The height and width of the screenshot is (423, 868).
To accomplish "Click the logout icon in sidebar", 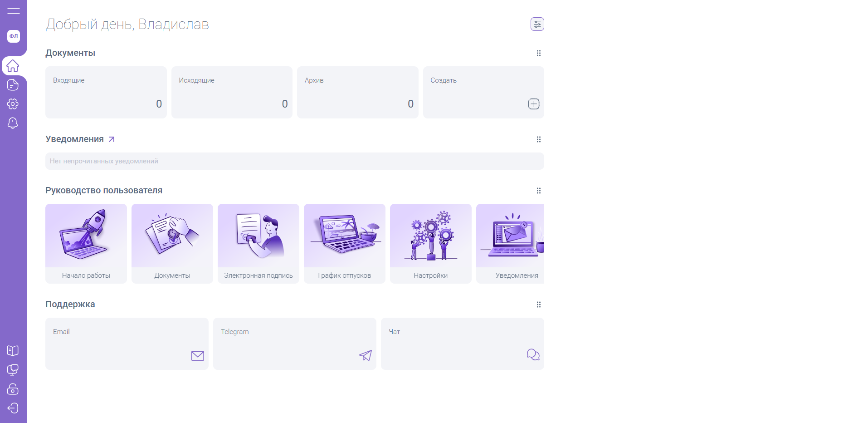I will pyautogui.click(x=13, y=408).
